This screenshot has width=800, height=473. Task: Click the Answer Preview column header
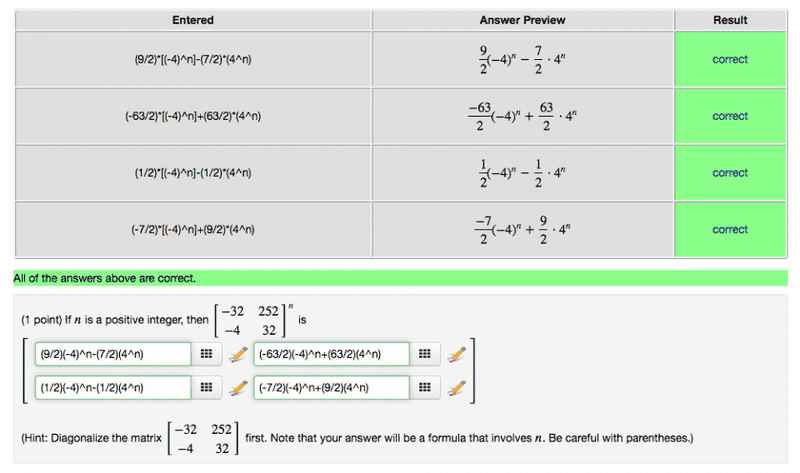[523, 20]
